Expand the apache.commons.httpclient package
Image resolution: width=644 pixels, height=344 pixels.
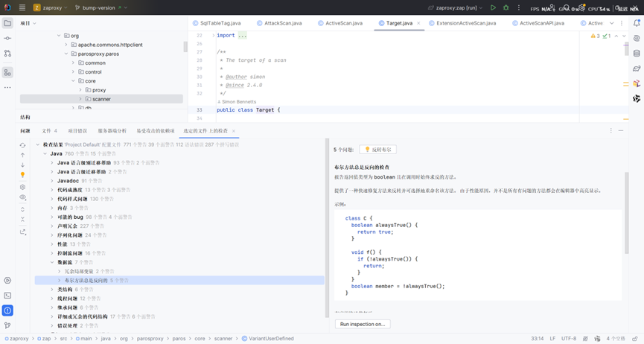[x=66, y=45]
